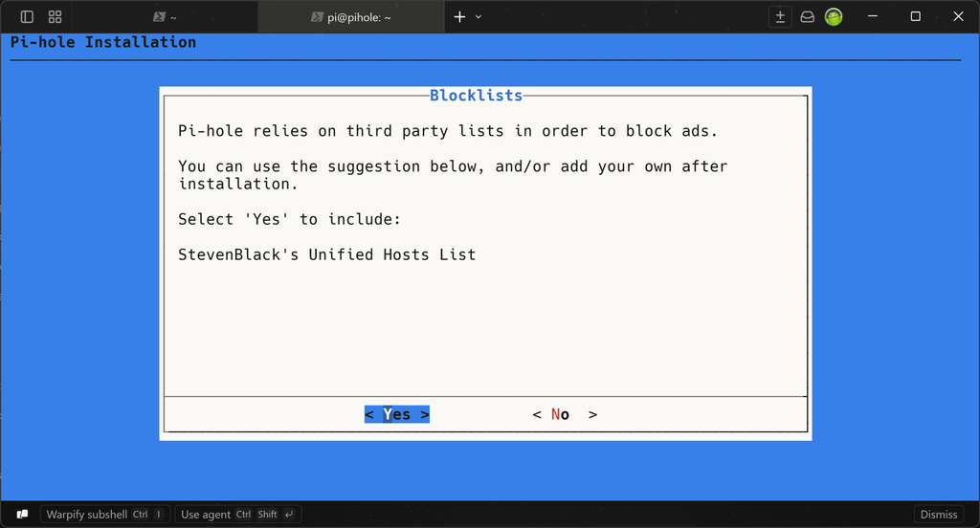Click the Warpify subshell button

(105, 515)
